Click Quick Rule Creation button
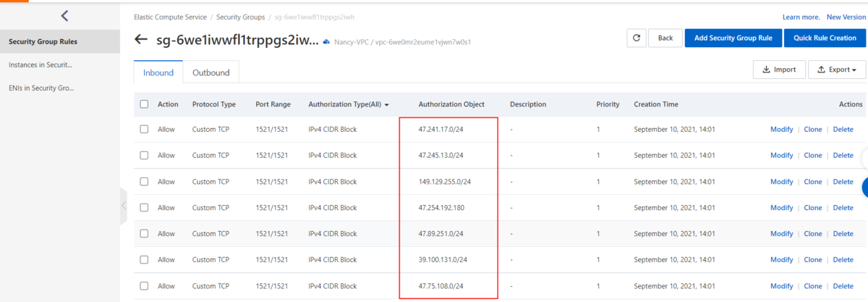 pos(825,38)
